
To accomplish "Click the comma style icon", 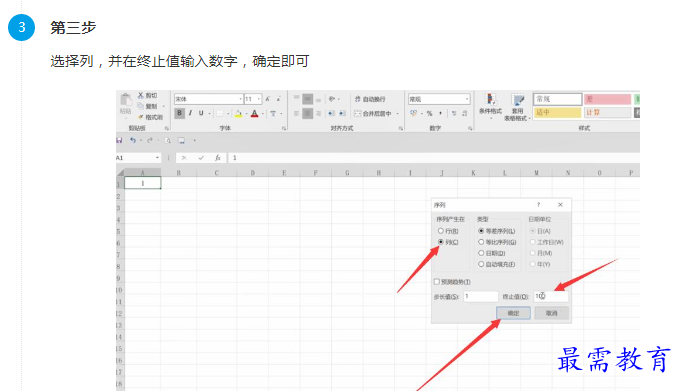I will tap(440, 113).
